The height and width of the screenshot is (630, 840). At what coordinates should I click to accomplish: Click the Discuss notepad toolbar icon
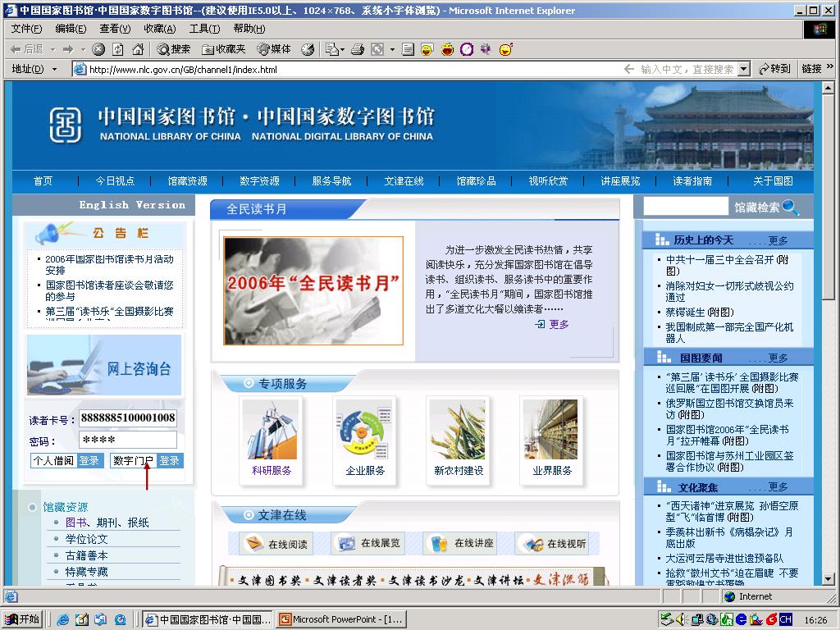pos(408,49)
